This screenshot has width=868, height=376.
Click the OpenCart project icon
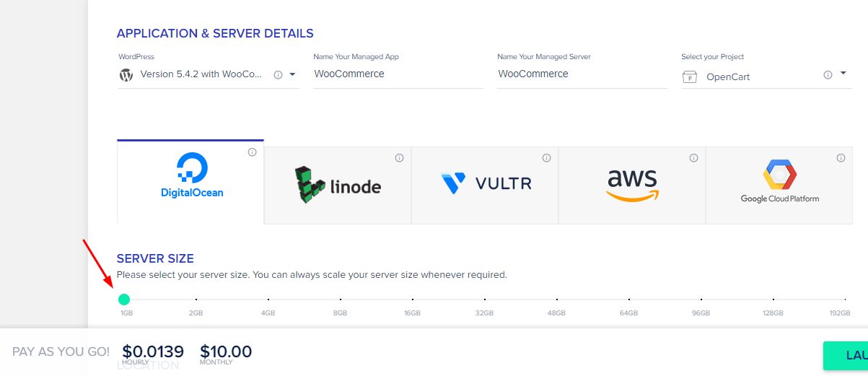click(x=690, y=77)
